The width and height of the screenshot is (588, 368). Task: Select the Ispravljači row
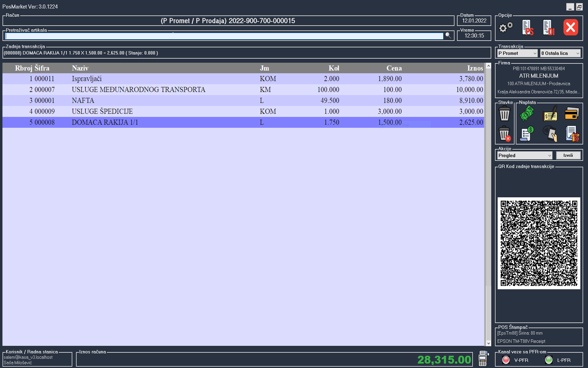pyautogui.click(x=243, y=79)
